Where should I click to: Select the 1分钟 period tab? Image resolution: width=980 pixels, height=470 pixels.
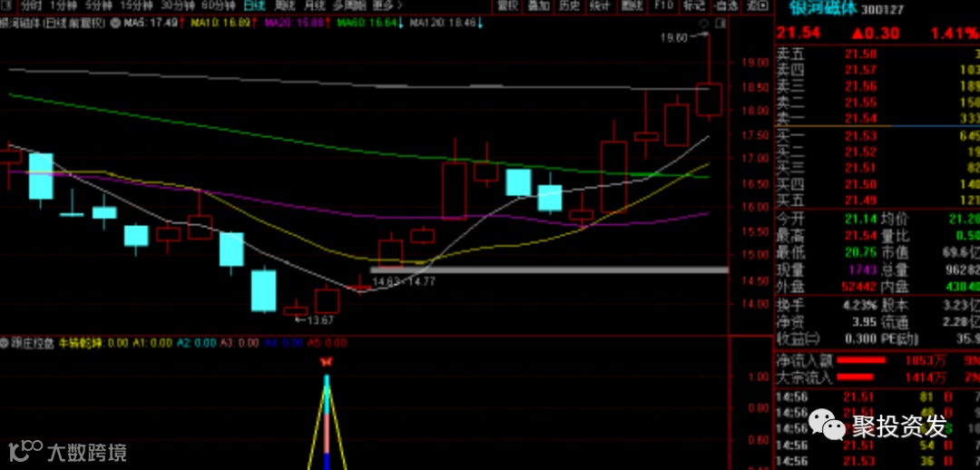click(64, 5)
